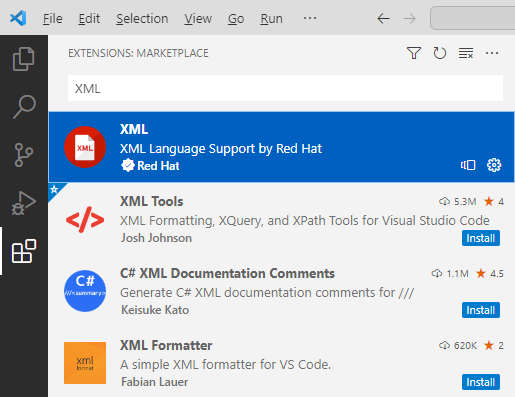Click the Red Hat publisher name
This screenshot has width=515, height=397.
[x=158, y=166]
